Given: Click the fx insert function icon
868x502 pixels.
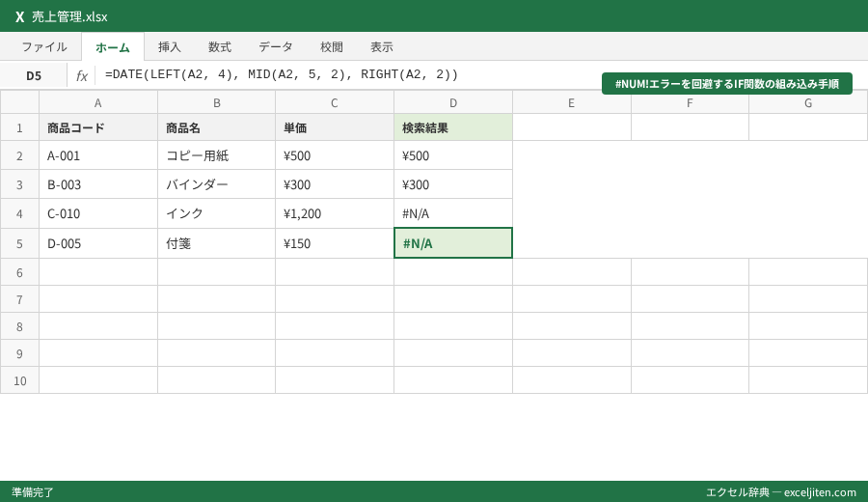Looking at the screenshot, I should click(x=82, y=76).
